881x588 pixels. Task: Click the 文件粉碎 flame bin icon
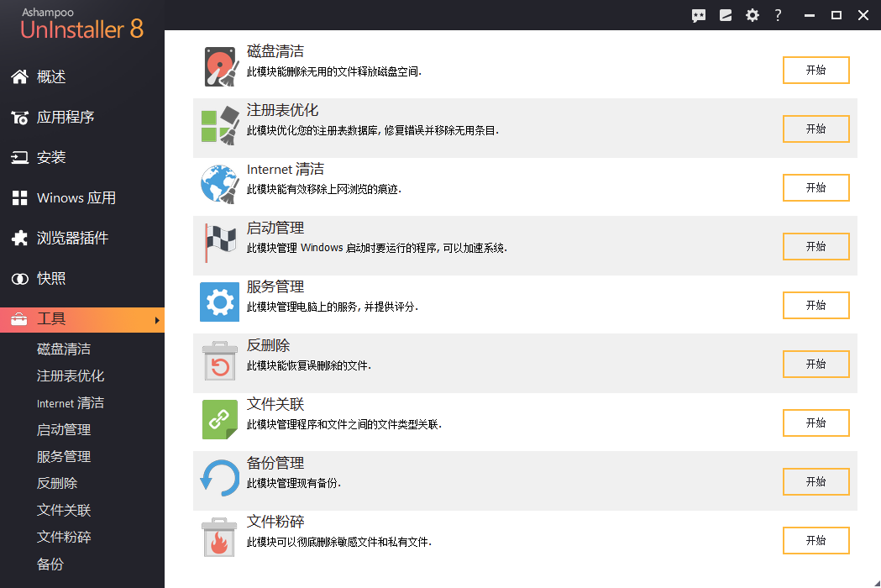coord(219,537)
